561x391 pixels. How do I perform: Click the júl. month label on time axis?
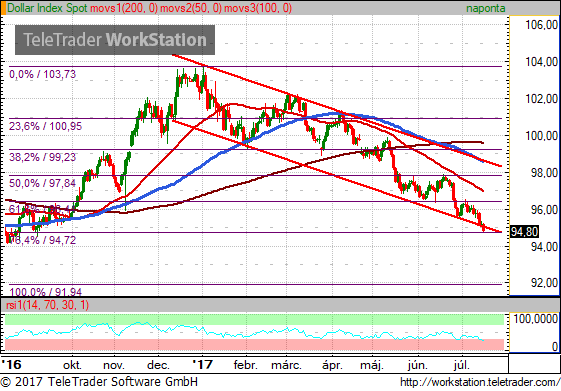coord(462,365)
